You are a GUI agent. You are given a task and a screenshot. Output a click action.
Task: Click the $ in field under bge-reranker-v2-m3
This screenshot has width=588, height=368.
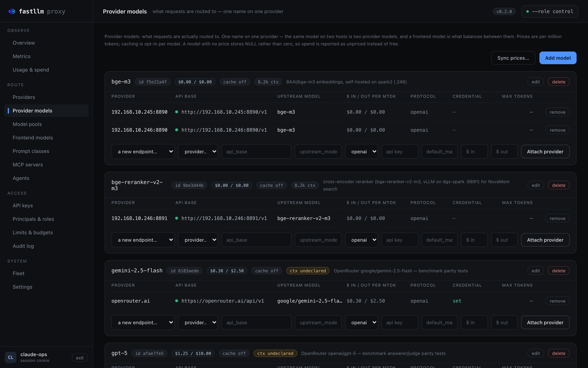coord(474,240)
